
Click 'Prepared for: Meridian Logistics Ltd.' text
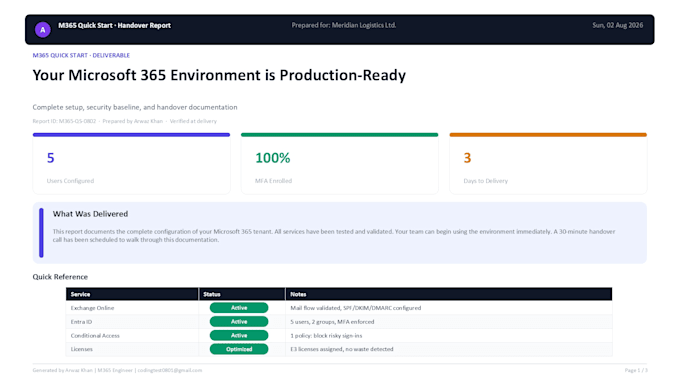coord(343,25)
